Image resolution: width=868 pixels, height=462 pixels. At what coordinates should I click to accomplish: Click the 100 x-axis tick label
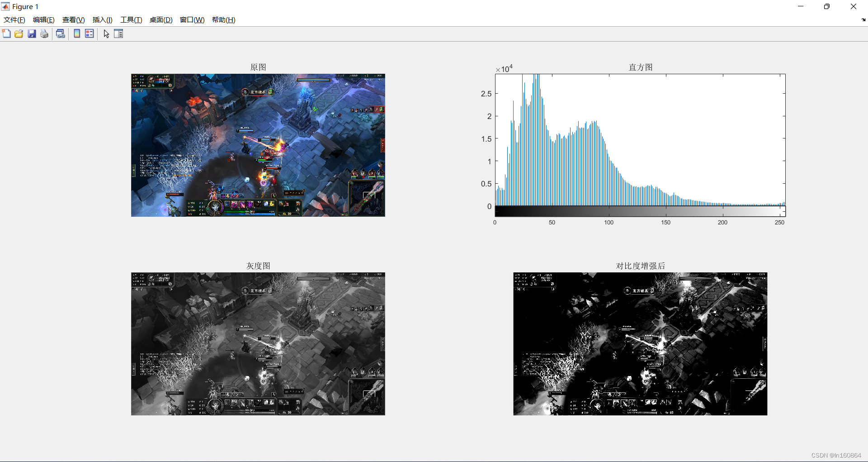(x=609, y=223)
